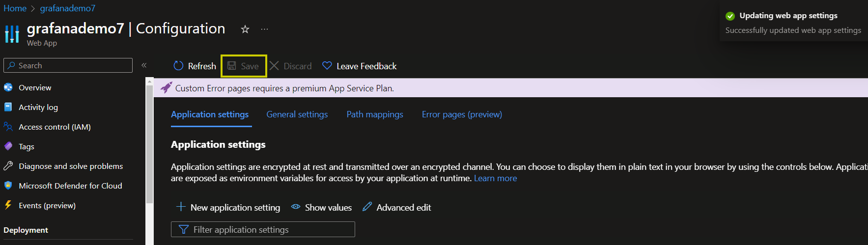Image resolution: width=868 pixels, height=245 pixels.
Task: Click the Advanced edit label
Action: coord(404,207)
